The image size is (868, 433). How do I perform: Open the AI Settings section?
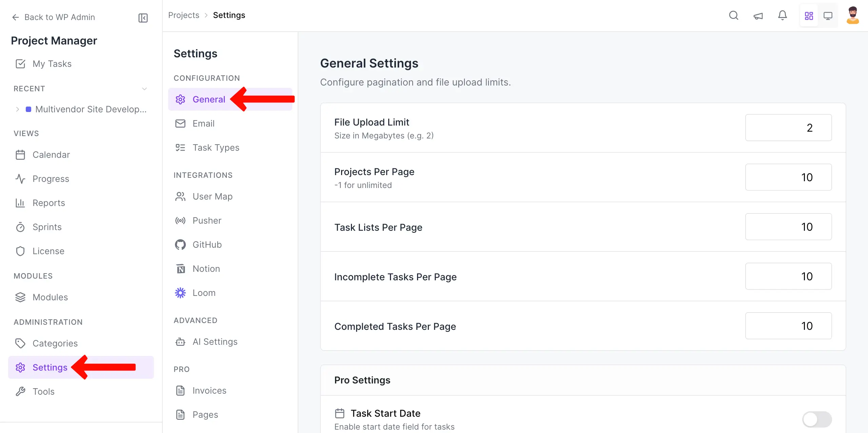point(215,342)
